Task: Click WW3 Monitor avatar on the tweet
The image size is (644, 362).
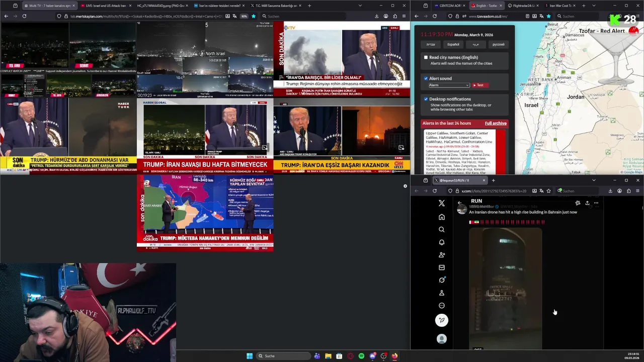Action: (x=462, y=209)
